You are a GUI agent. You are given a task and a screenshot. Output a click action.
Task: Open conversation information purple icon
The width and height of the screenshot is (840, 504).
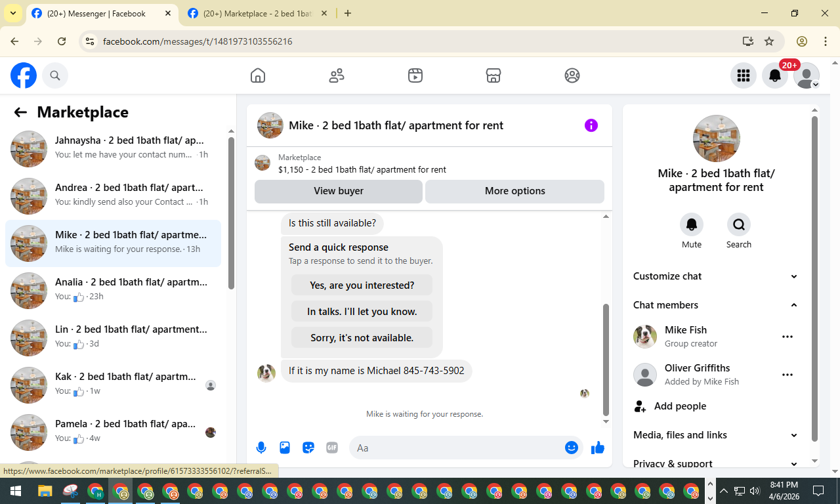pos(591,125)
